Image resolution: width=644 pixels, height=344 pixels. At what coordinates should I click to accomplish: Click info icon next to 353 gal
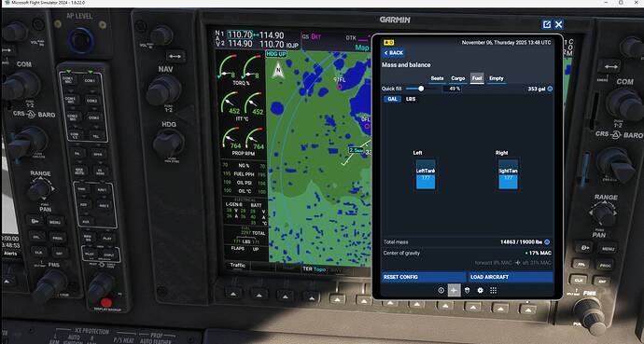[x=550, y=89]
